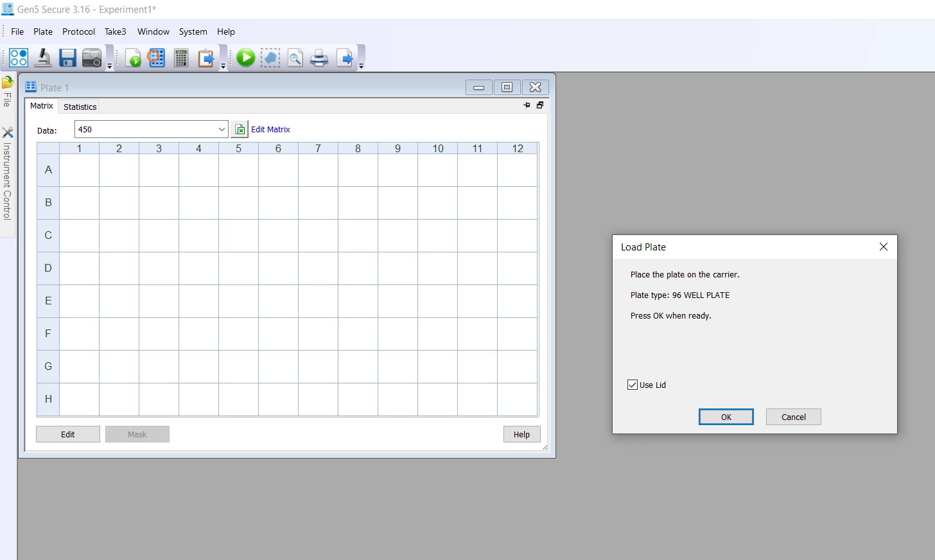This screenshot has width=935, height=560.
Task: Open the File side panel tab
Action: (x=7, y=91)
